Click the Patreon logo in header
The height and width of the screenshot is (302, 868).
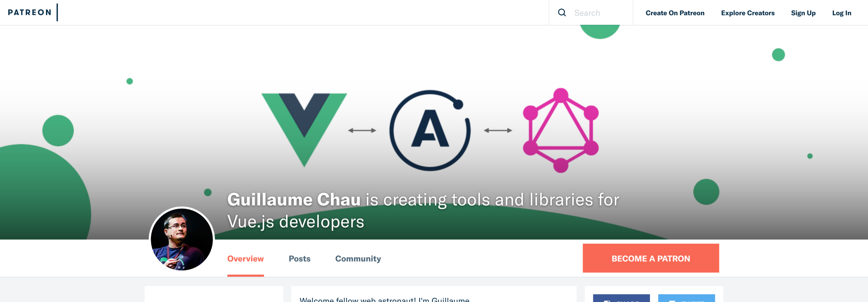click(30, 12)
